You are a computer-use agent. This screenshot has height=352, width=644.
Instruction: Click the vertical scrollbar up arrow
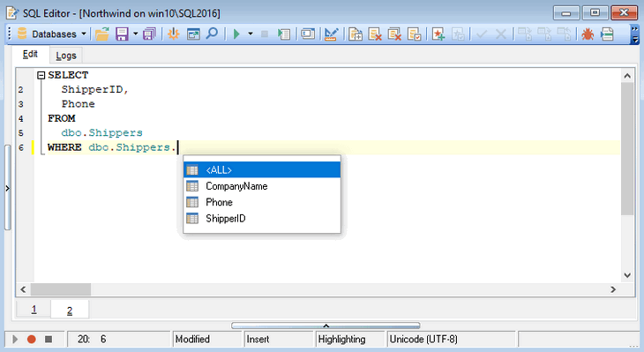click(627, 76)
